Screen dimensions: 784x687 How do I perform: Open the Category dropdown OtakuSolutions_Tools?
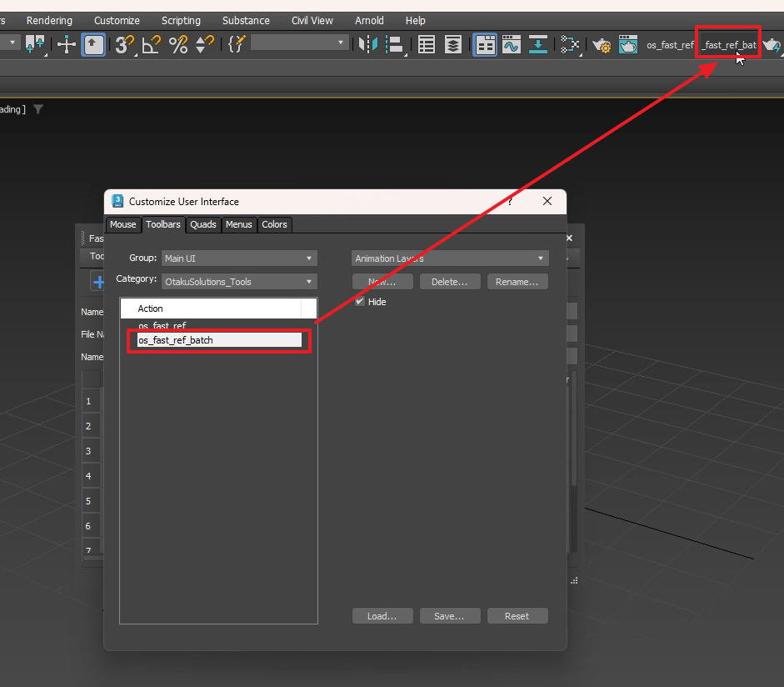(x=240, y=282)
